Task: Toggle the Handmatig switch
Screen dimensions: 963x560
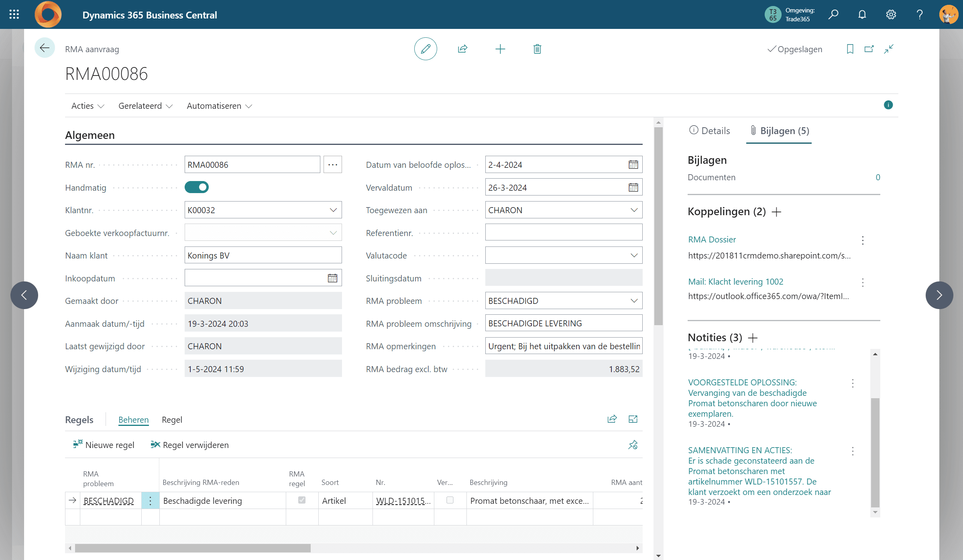Action: [197, 187]
